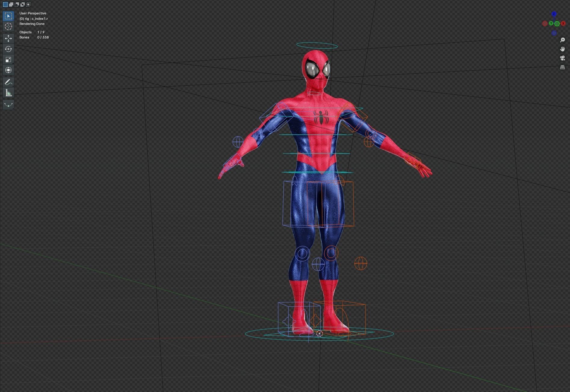570x392 pixels.
Task: Click the '1 / 9' objects count
Action: pos(41,32)
